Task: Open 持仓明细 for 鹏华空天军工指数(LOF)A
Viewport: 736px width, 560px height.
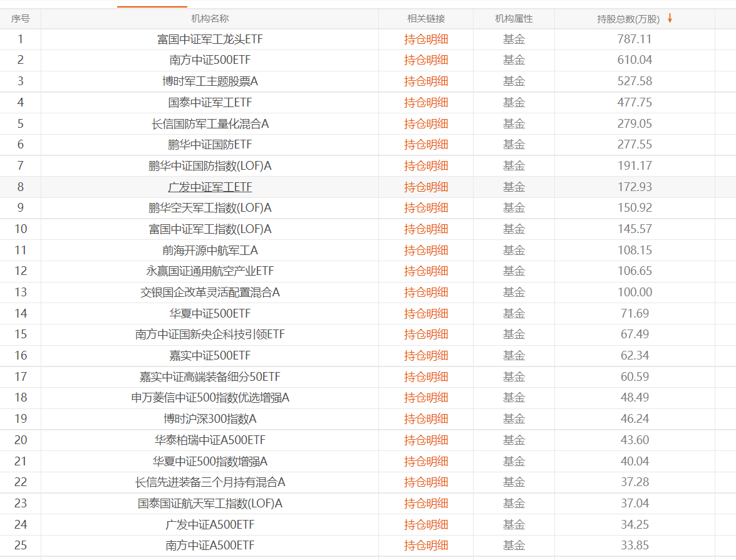Action: pyautogui.click(x=426, y=207)
